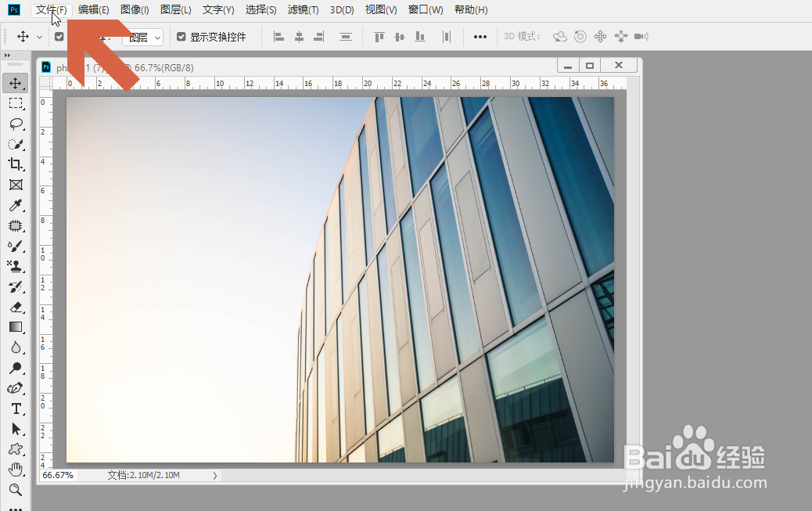Click 3D rotate object icon
The image size is (812, 511).
(x=560, y=36)
